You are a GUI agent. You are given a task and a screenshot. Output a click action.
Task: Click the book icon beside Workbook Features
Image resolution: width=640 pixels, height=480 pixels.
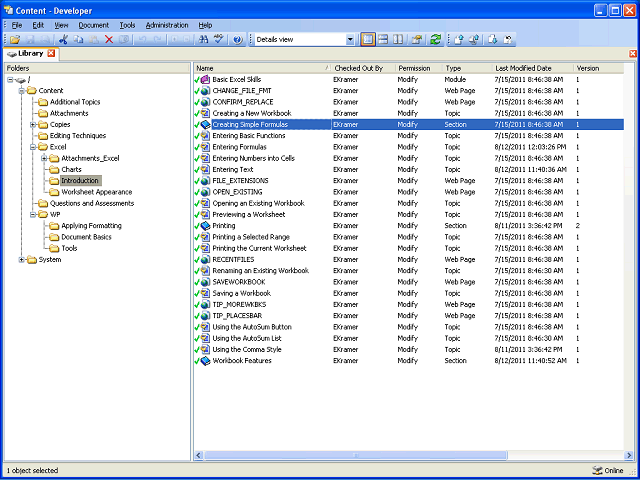[x=206, y=361]
